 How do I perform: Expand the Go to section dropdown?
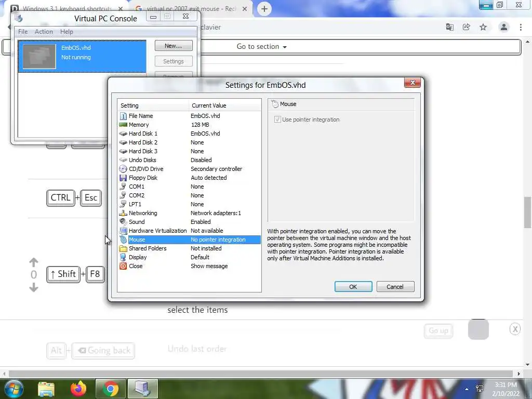coord(262,47)
